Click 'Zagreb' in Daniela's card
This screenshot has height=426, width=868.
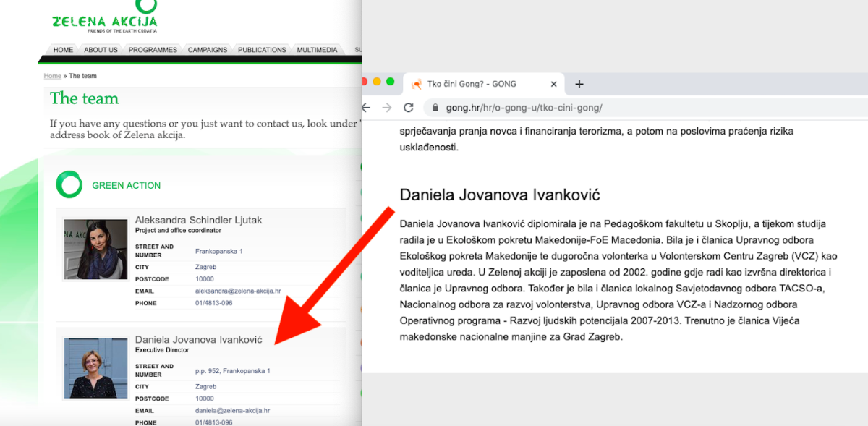(x=206, y=386)
